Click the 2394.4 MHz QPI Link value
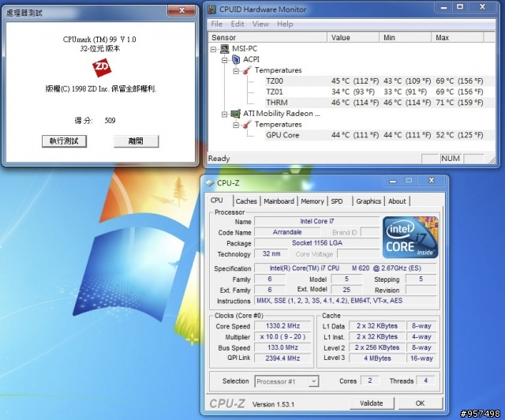Screen dimensions: 505x420 coord(282,358)
